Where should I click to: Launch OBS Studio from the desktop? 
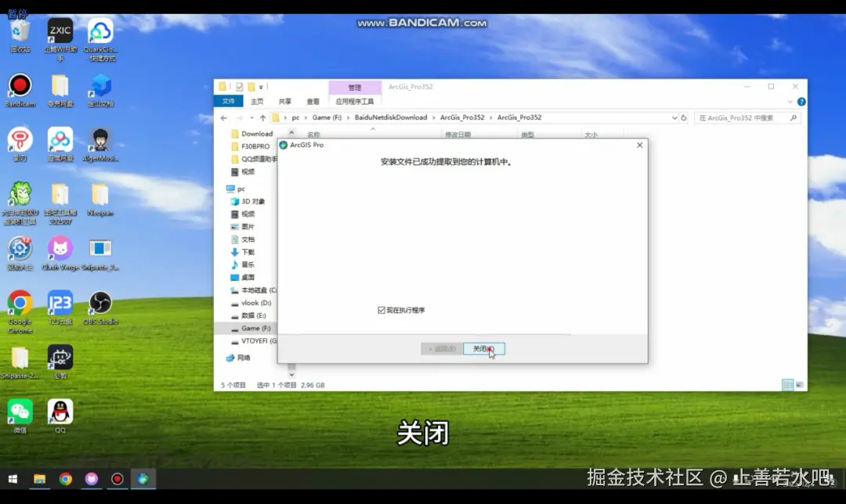(100, 305)
